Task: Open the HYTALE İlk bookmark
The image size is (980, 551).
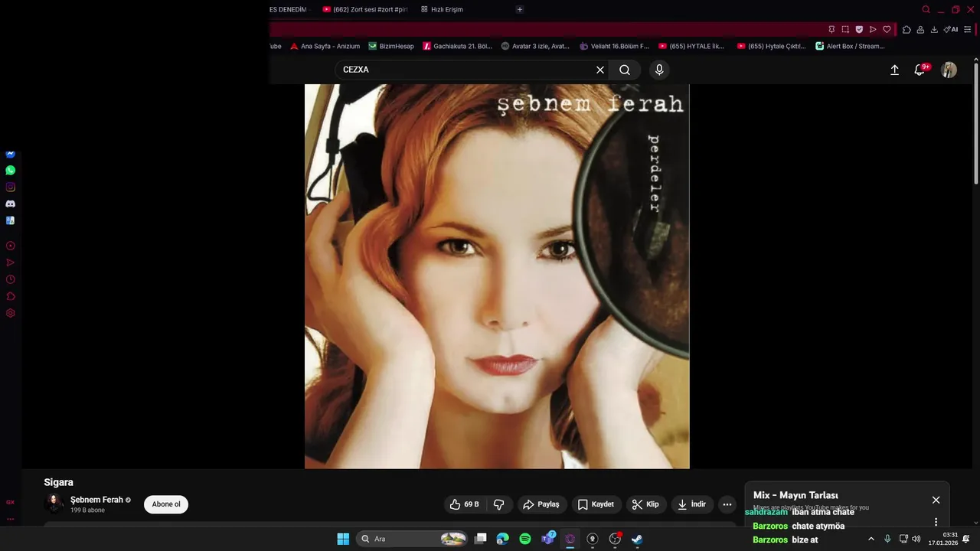Action: pyautogui.click(x=691, y=46)
